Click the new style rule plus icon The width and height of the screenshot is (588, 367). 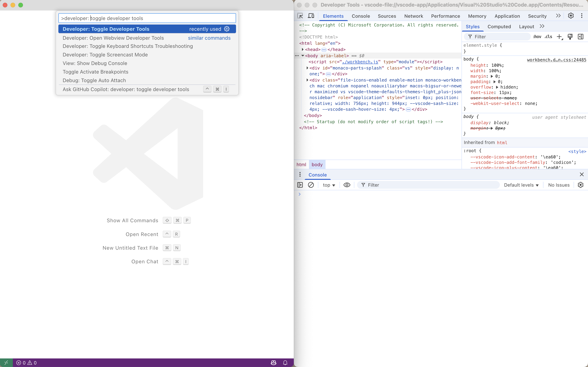point(559,37)
